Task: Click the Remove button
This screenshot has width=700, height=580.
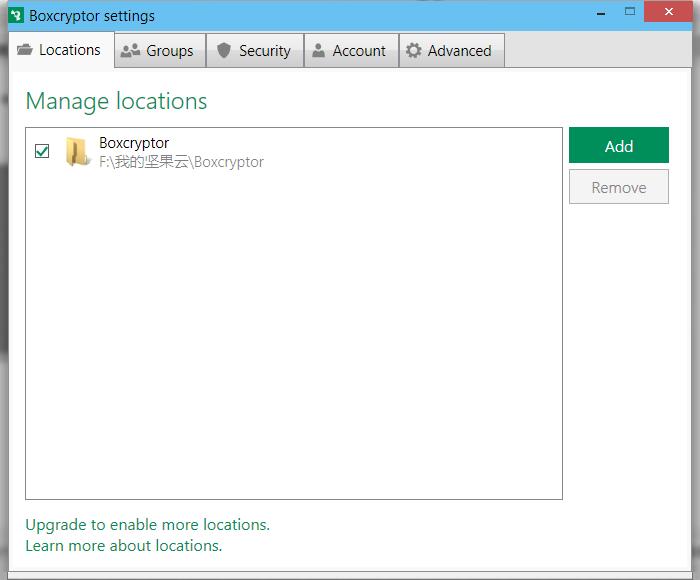Action: [x=618, y=187]
